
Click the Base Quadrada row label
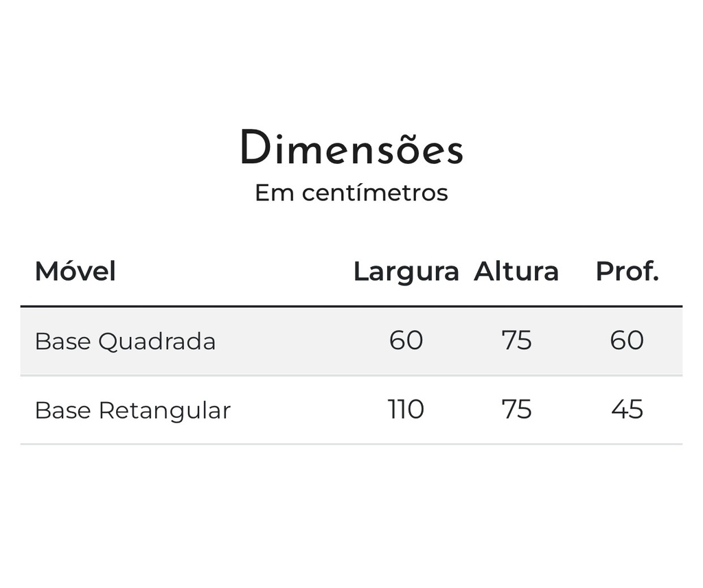click(x=125, y=342)
